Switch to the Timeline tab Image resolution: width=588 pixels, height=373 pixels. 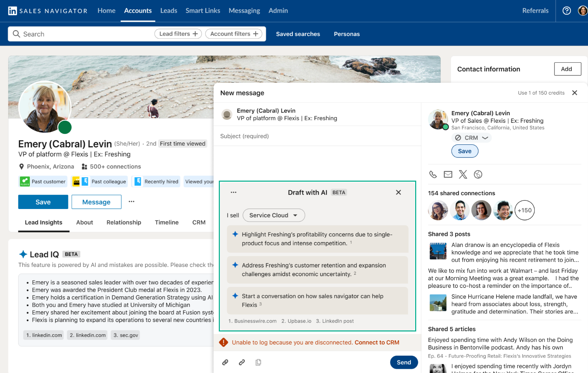coord(167,222)
